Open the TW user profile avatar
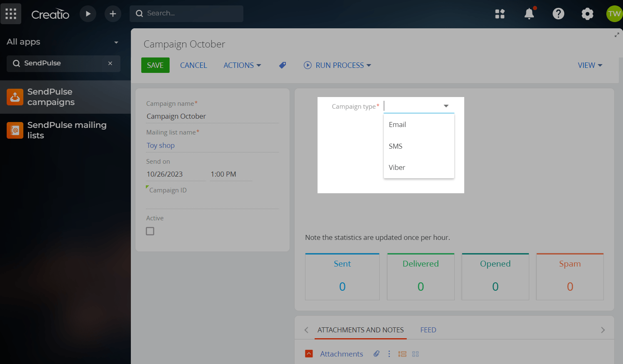Viewport: 623px width, 364px height. (614, 14)
